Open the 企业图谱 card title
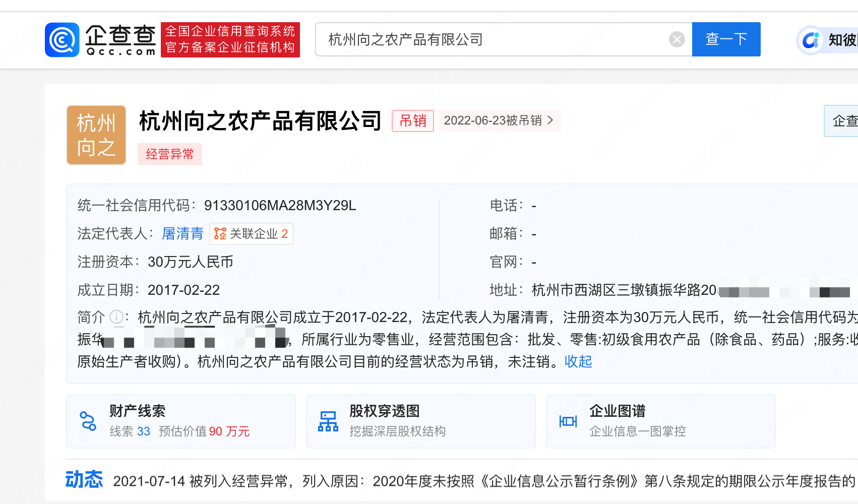 pos(617,411)
